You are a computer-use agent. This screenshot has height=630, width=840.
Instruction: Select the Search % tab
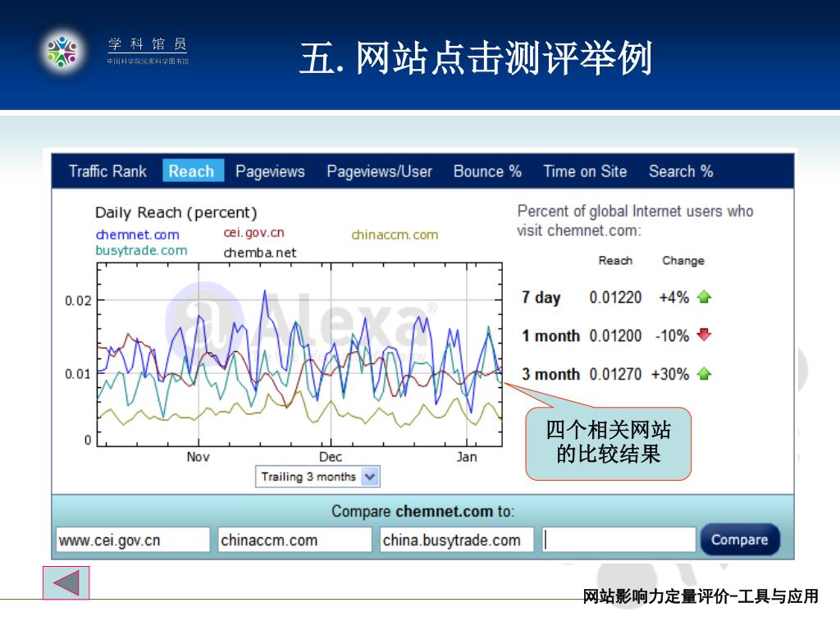(x=681, y=171)
